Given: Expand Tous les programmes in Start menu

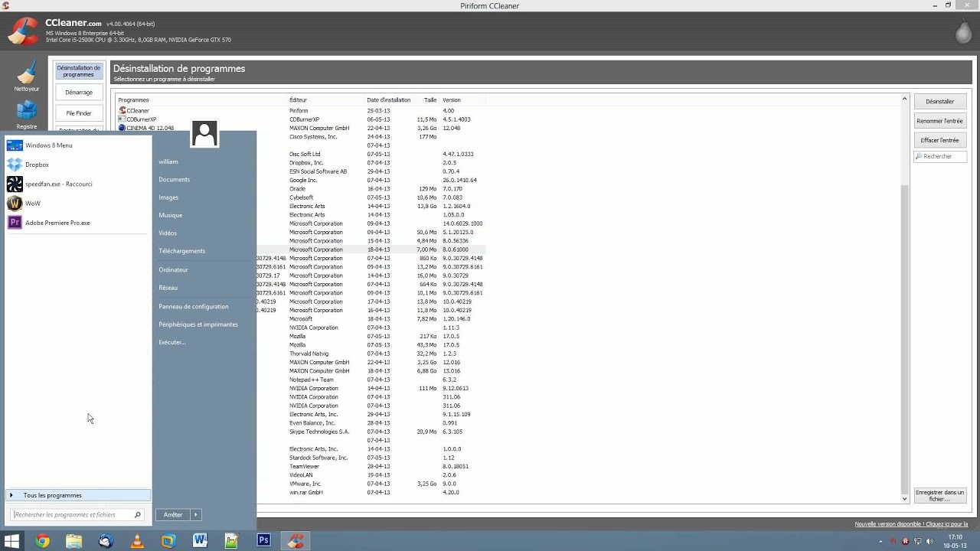Looking at the screenshot, I should (78, 495).
